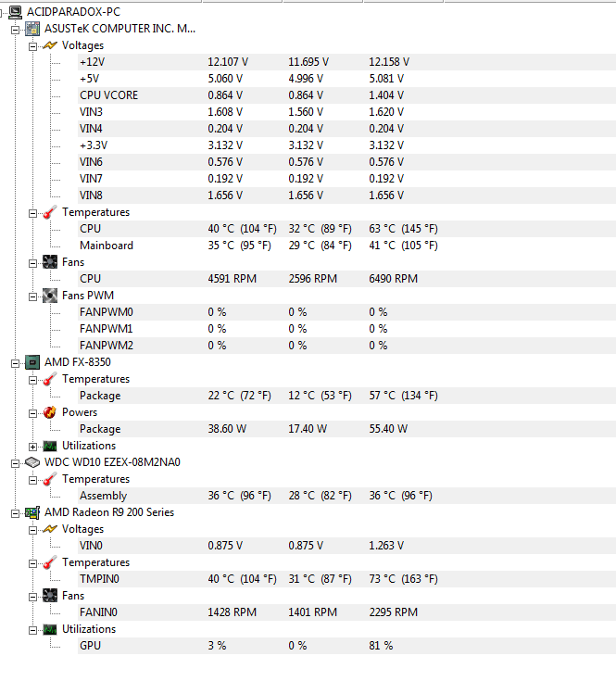Collapse the AMD Radeon R9 200 Series node
This screenshot has width=616, height=681.
tap(16, 513)
